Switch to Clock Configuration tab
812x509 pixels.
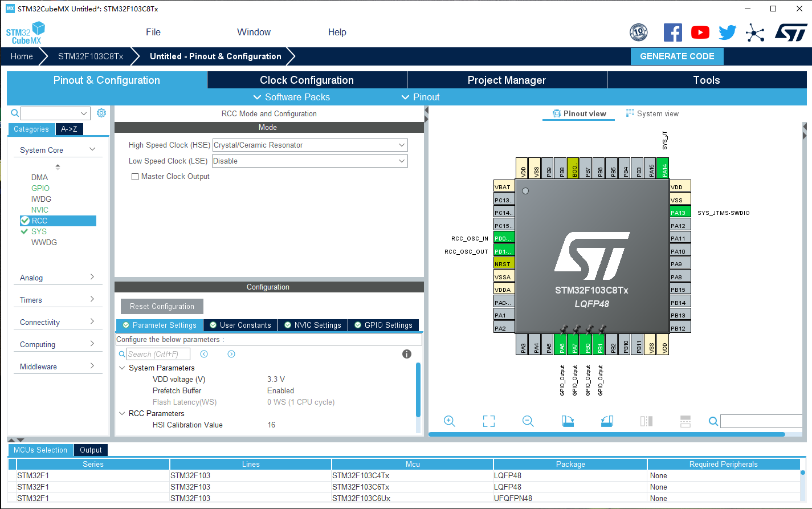pos(307,80)
